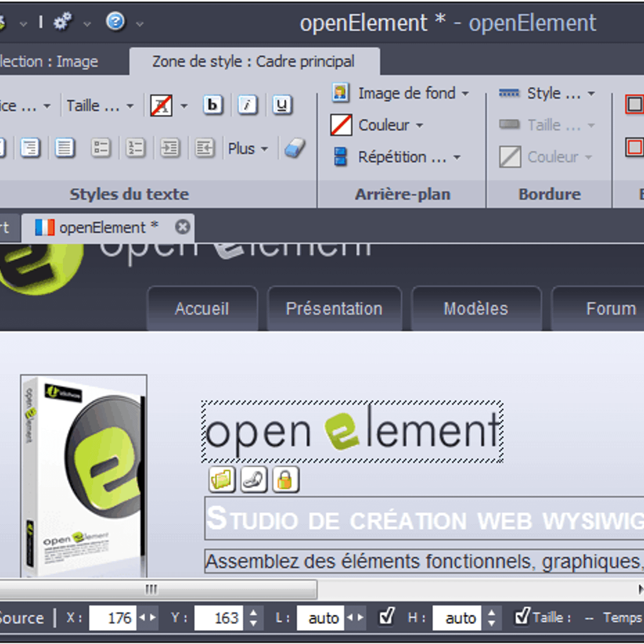Click the gears settings icon in title bar

(63, 21)
